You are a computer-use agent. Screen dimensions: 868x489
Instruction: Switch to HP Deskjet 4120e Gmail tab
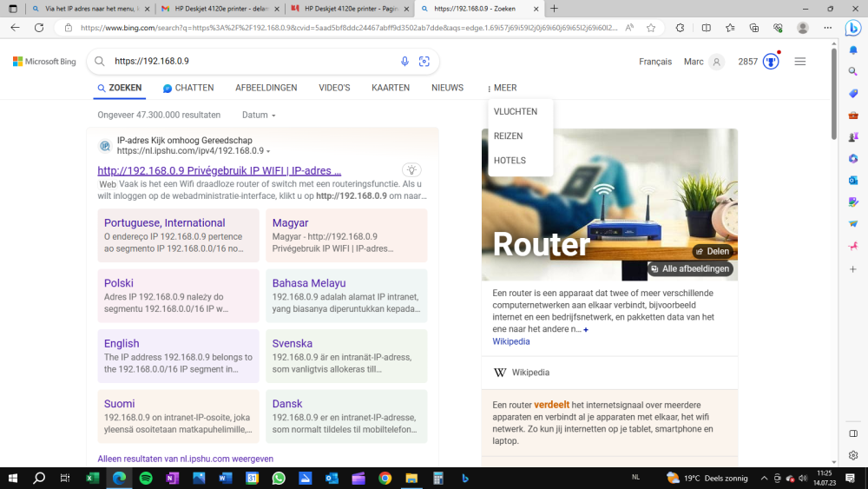[220, 9]
